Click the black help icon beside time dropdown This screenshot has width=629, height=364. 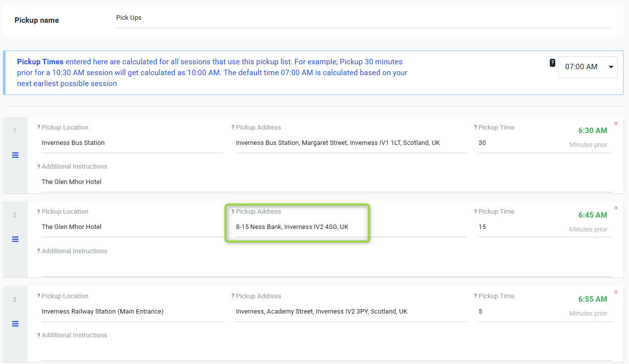point(552,63)
